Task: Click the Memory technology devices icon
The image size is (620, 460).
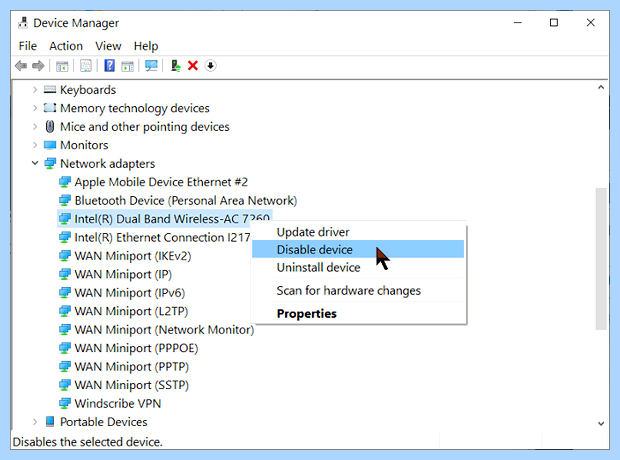Action: point(50,108)
